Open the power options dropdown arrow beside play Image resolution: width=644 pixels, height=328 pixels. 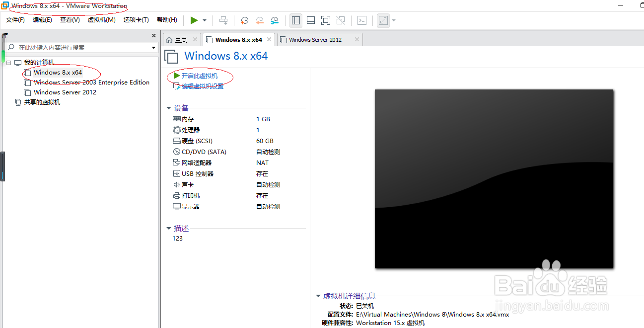point(205,20)
